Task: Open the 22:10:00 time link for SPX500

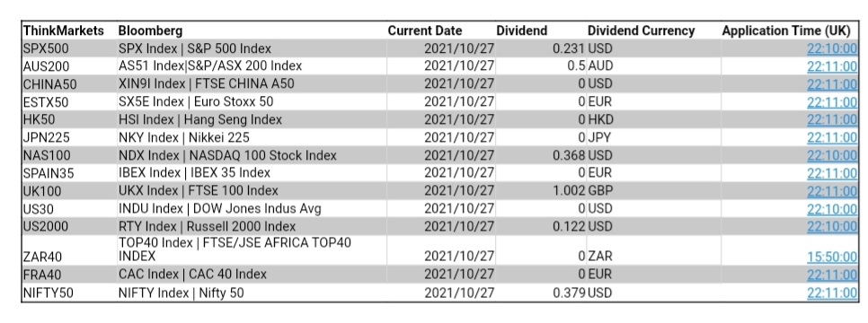Action: coord(831,48)
